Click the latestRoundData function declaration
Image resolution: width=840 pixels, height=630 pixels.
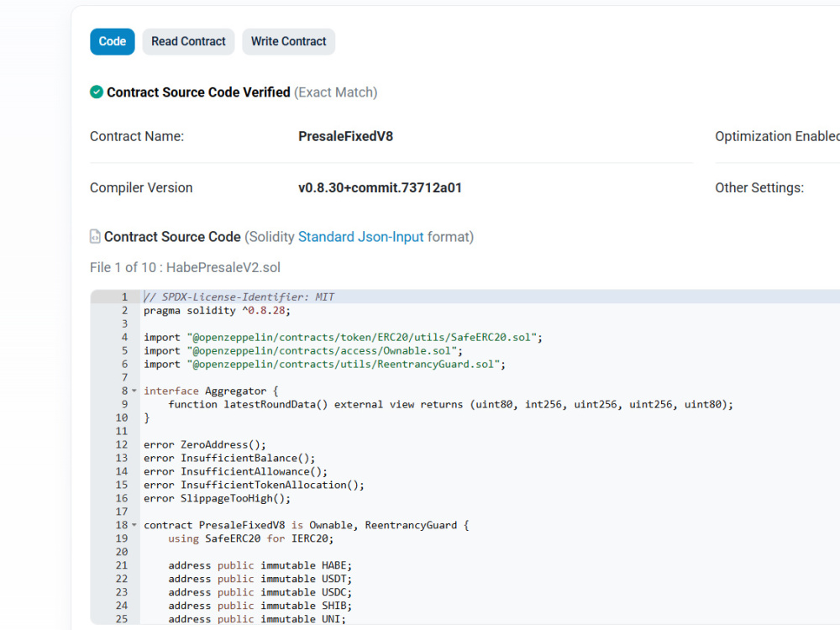pyautogui.click(x=450, y=405)
